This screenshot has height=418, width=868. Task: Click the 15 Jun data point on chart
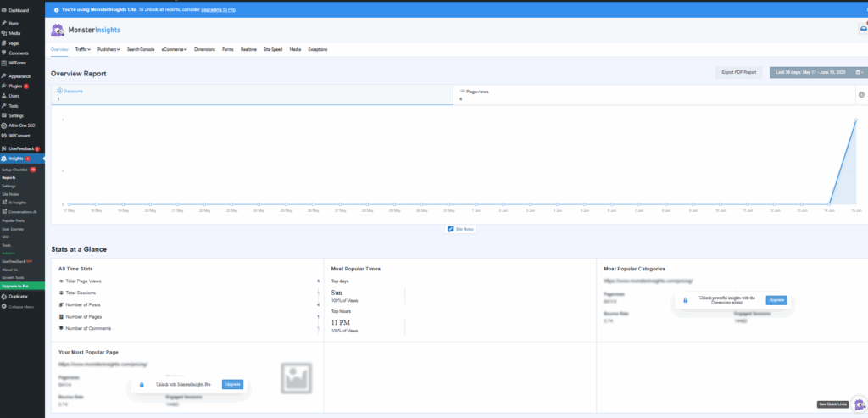click(x=856, y=120)
